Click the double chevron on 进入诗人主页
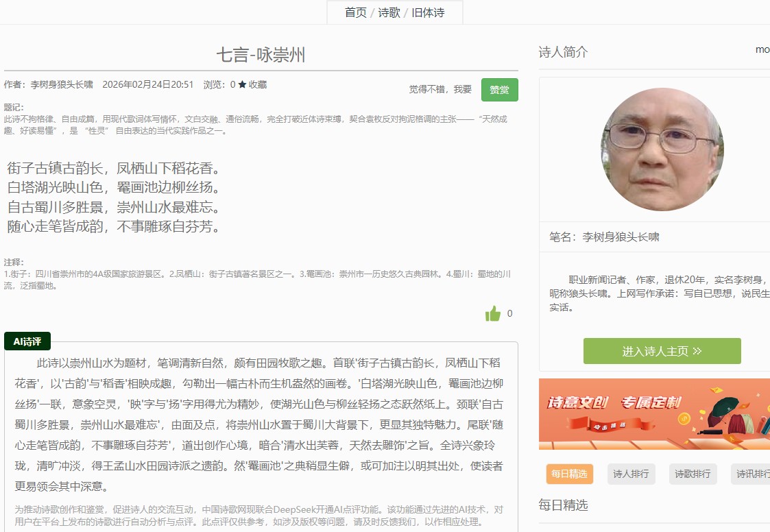The width and height of the screenshot is (770, 532). pyautogui.click(x=697, y=351)
